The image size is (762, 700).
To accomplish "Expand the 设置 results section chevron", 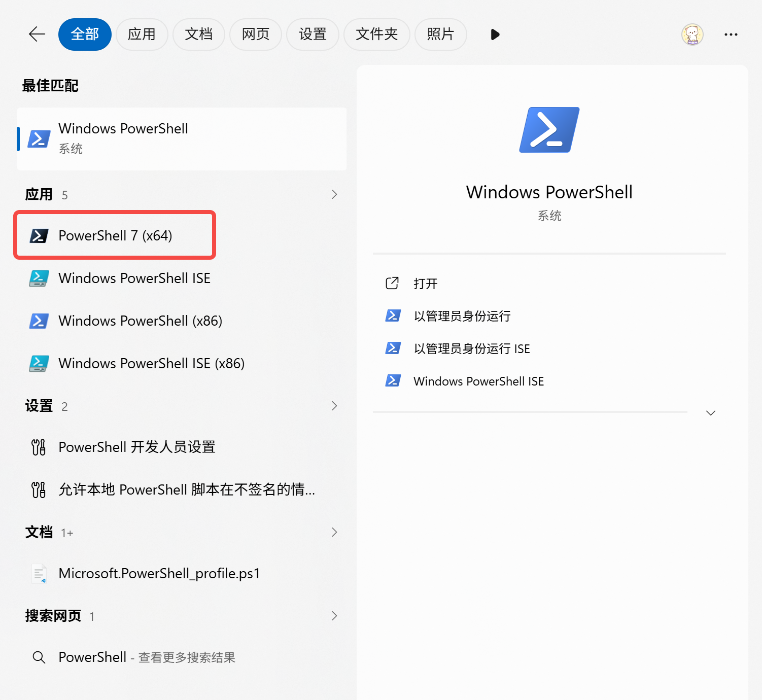I will [x=334, y=406].
